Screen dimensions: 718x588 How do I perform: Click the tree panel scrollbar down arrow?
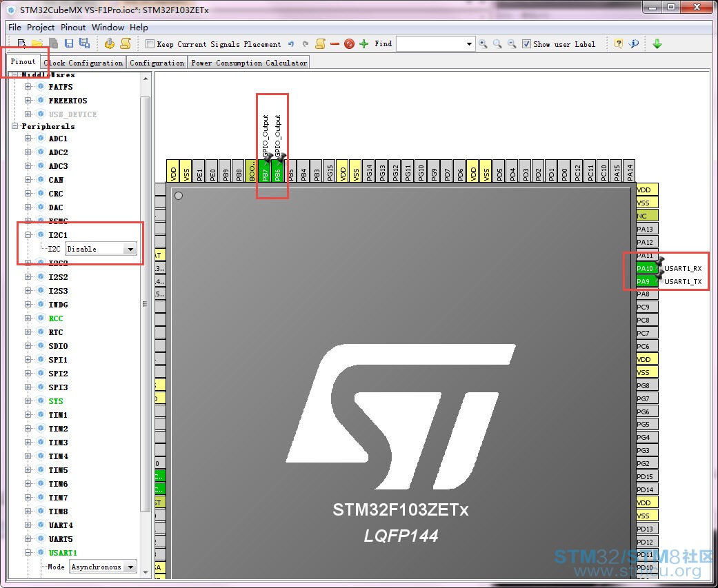pyautogui.click(x=146, y=572)
